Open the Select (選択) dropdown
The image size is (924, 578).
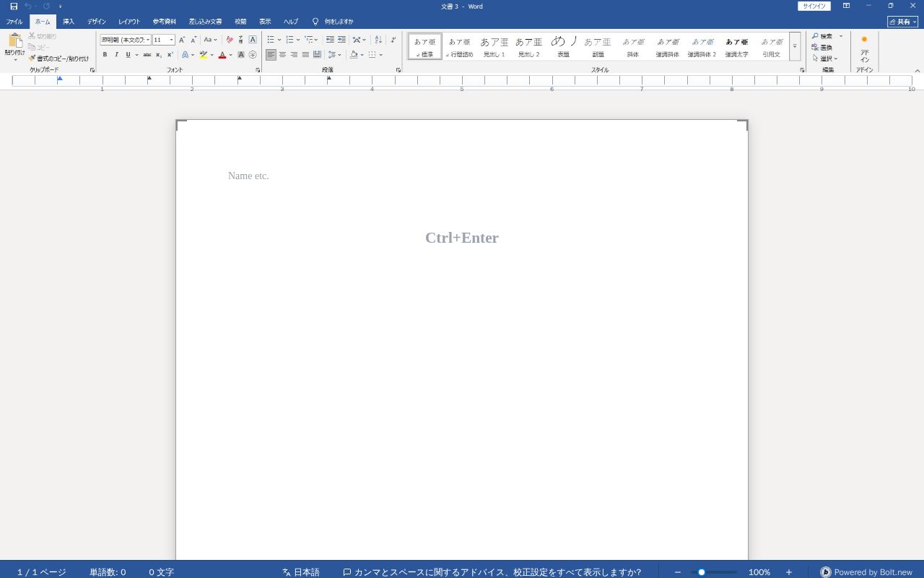click(x=825, y=59)
